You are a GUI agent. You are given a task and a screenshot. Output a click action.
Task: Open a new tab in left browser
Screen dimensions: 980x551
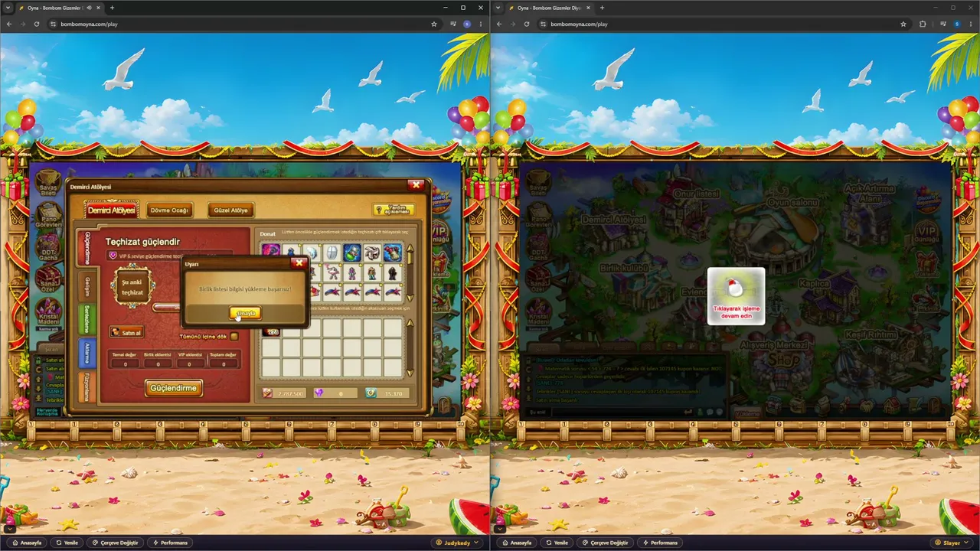[x=112, y=8]
